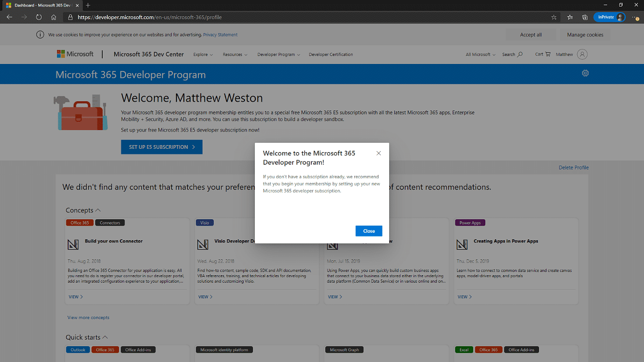Click the Creating Apps in Power Apps card icon
The height and width of the screenshot is (362, 644).
pos(462,244)
